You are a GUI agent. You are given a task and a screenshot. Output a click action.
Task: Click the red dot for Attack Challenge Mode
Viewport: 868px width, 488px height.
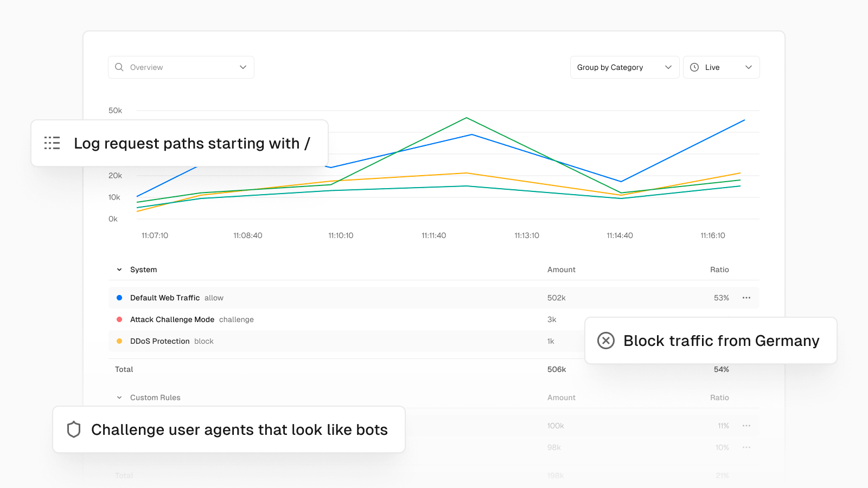pos(119,319)
